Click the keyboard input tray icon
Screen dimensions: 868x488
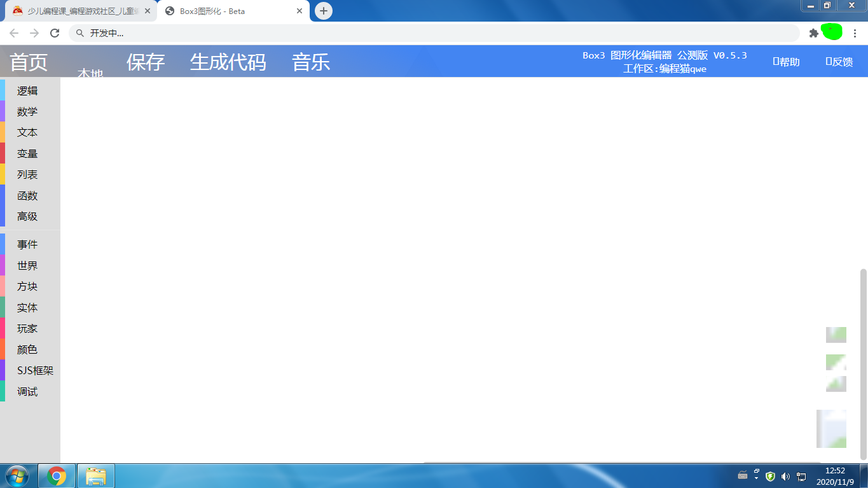coord(743,475)
